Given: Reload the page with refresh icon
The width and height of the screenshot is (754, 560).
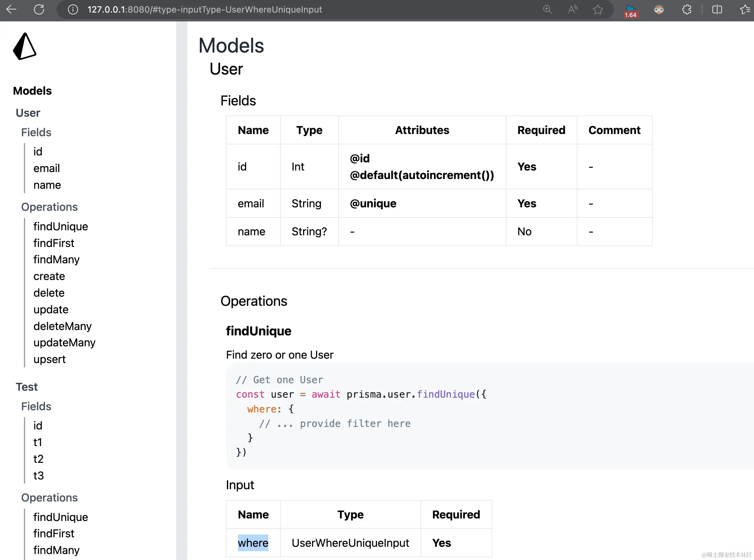Looking at the screenshot, I should [x=39, y=9].
